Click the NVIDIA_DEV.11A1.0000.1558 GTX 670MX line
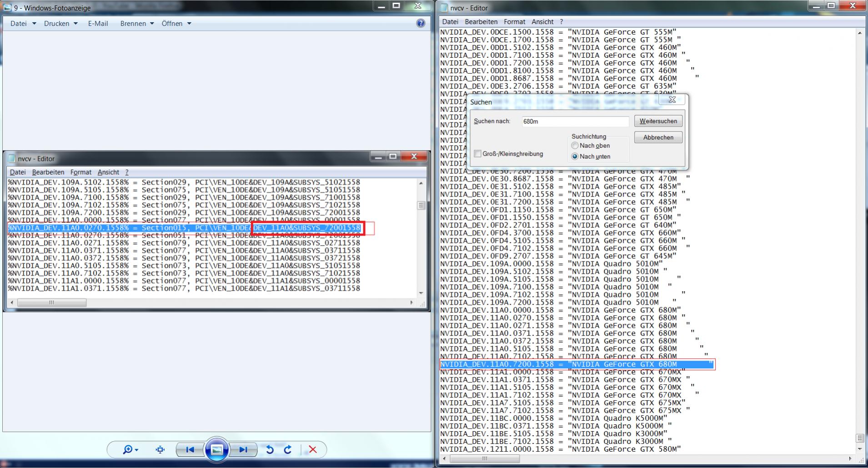Screen dimensions: 868x468 click(562, 372)
